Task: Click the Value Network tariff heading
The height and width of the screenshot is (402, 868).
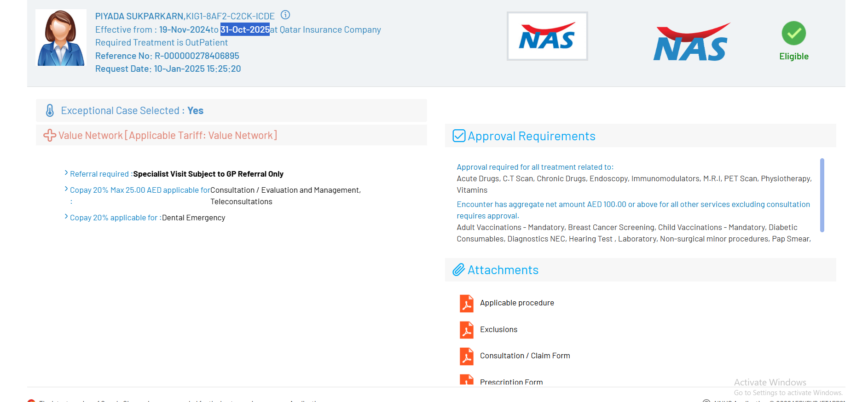Action: 168,135
